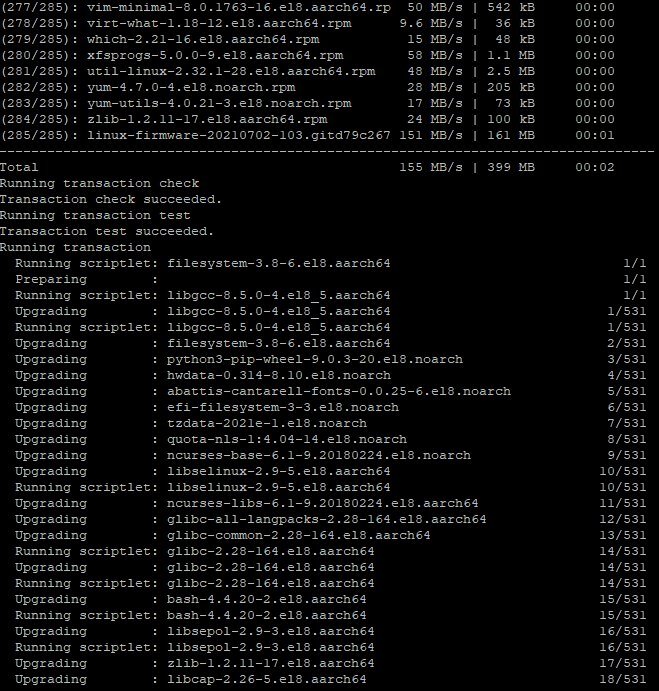The width and height of the screenshot is (659, 691).
Task: Click the Total summary label
Action: click(19, 167)
